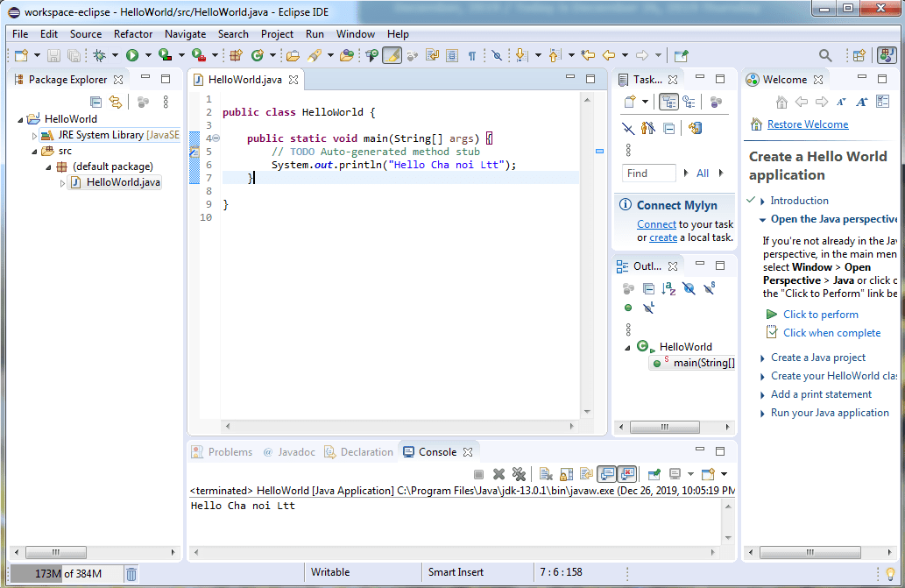Click New Task icon in Task List
Screen dimensions: 905x588
tap(630, 103)
